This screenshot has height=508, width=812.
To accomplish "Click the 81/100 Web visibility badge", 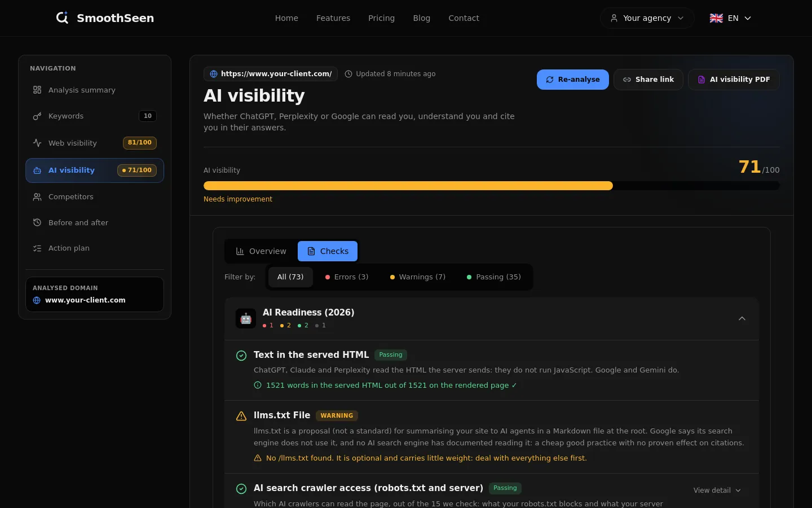I will coord(140,143).
